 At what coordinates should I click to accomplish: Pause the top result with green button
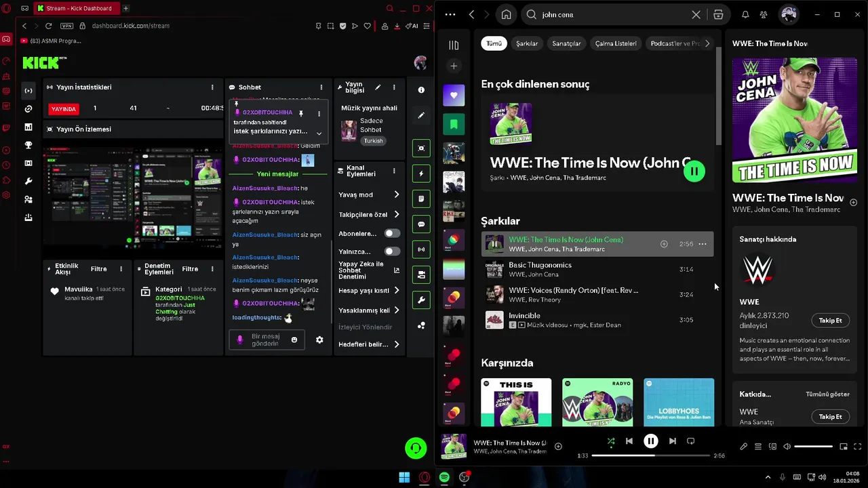pos(694,171)
